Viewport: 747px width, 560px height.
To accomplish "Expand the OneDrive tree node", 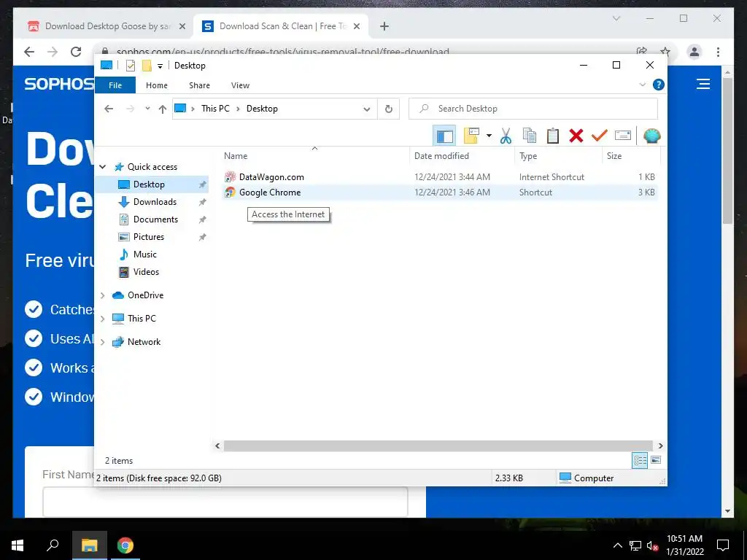I will (x=102, y=295).
